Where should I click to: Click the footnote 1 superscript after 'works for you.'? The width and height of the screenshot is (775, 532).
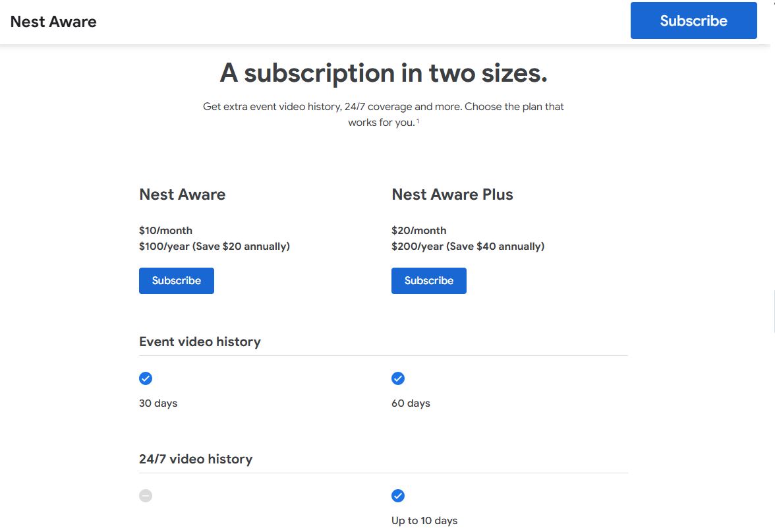tap(418, 121)
